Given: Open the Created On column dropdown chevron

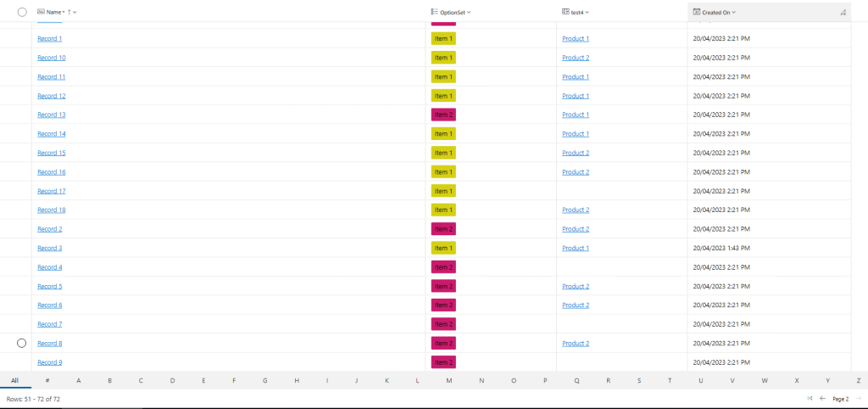Looking at the screenshot, I should tap(734, 12).
